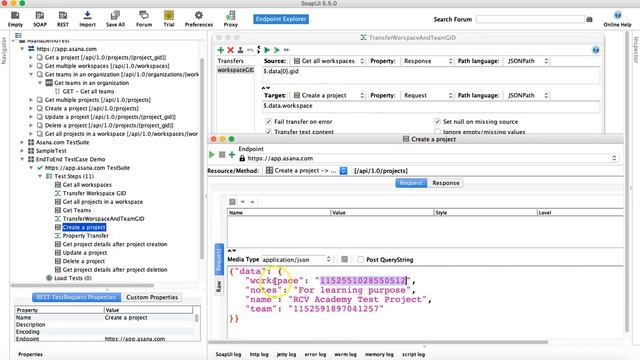The width and height of the screenshot is (640, 360).
Task: Click the forum search binoculars icon
Action: (x=589, y=19)
